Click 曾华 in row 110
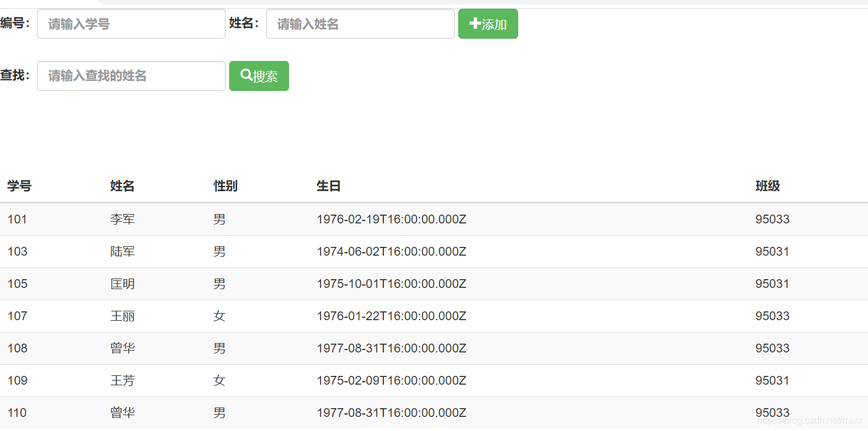The image size is (868, 431). tap(122, 413)
